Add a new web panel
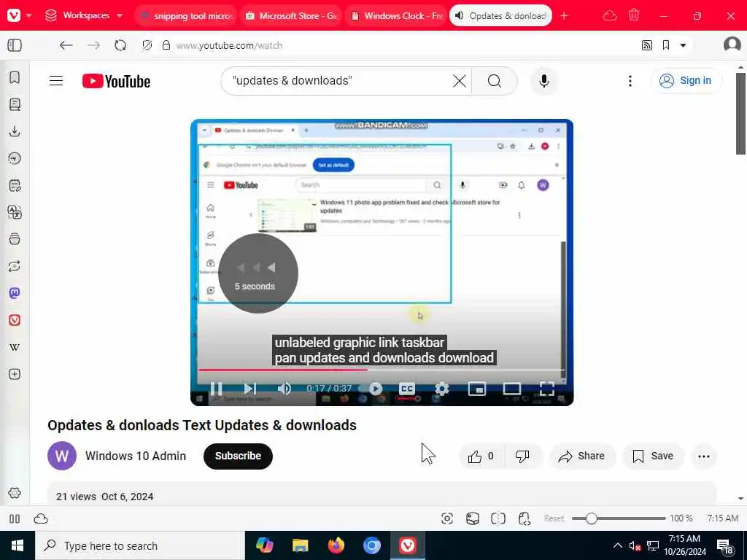Viewport: 747px width, 560px height. [15, 374]
